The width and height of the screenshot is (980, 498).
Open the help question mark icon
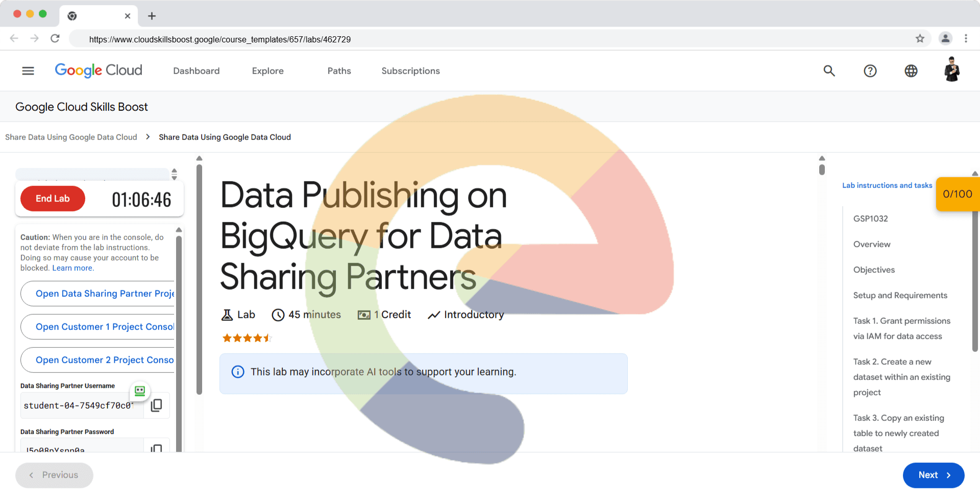point(870,71)
